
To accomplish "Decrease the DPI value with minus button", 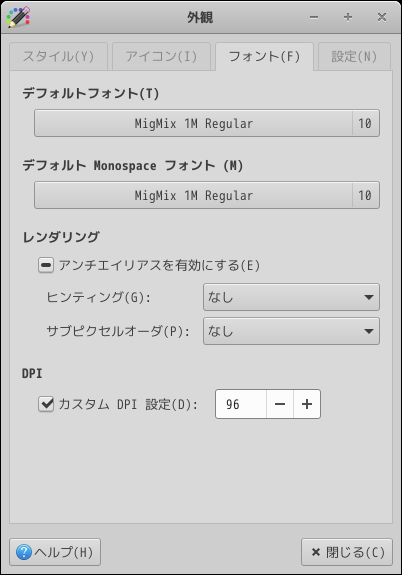I will coord(280,404).
